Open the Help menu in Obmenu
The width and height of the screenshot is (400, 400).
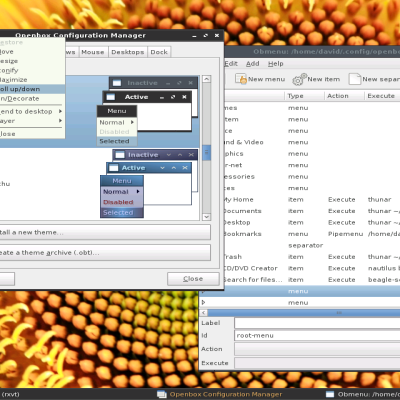(275, 63)
